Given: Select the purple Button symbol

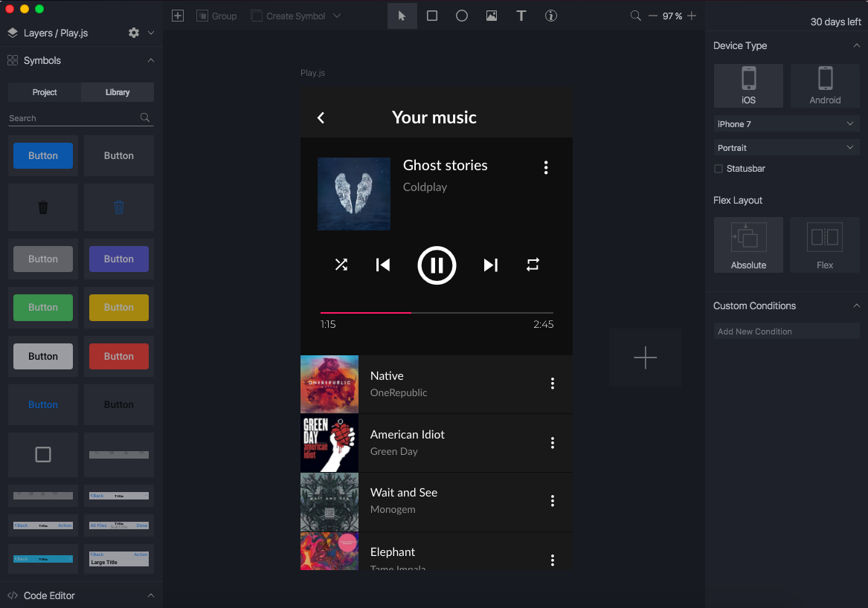Looking at the screenshot, I should [x=119, y=259].
